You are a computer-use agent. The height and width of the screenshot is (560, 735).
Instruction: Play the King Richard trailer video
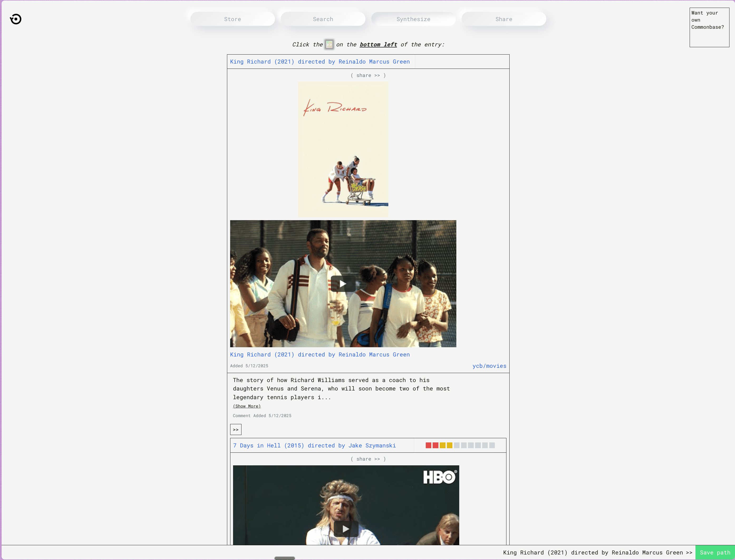343,284
